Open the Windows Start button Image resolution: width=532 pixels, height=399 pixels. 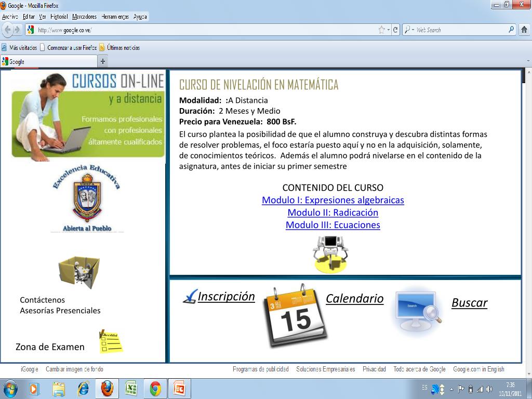[x=10, y=389]
